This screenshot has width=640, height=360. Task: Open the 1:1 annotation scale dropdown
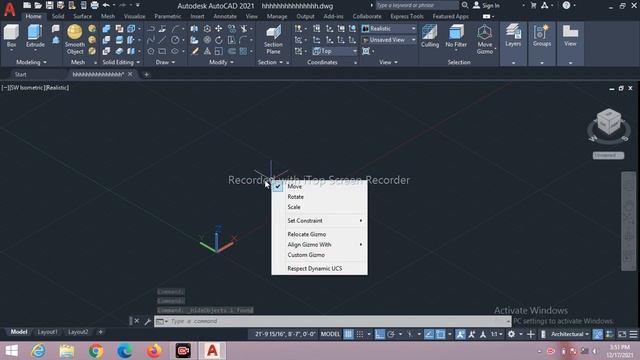[496, 334]
